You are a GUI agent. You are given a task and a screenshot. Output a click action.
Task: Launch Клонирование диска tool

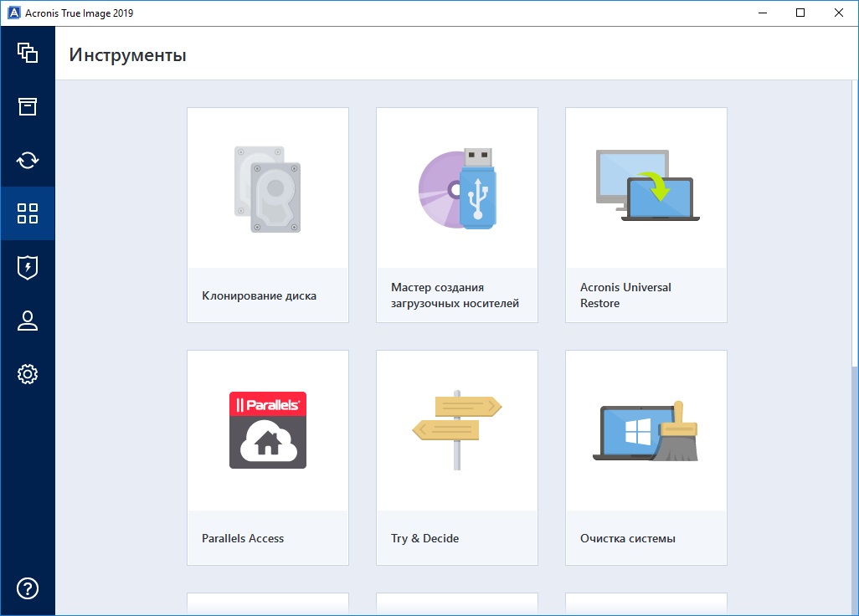[260, 295]
